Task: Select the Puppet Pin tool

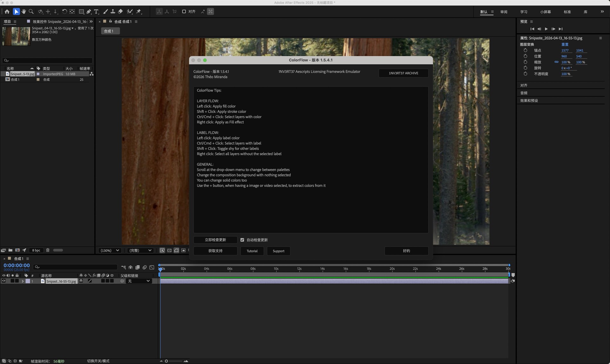Action: [x=139, y=11]
